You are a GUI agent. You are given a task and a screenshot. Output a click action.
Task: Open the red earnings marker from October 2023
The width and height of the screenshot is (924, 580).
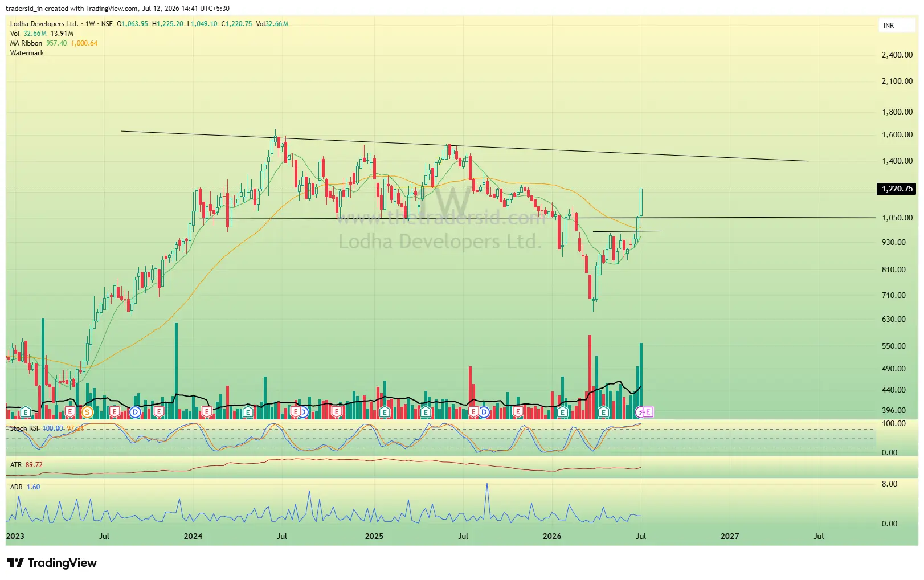[x=158, y=411]
